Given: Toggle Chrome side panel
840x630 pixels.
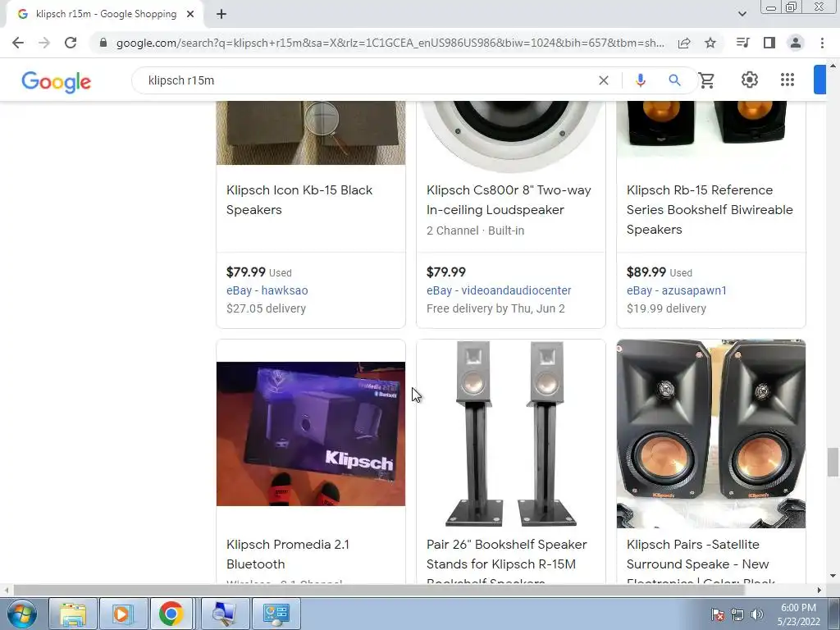Looking at the screenshot, I should click(x=769, y=43).
